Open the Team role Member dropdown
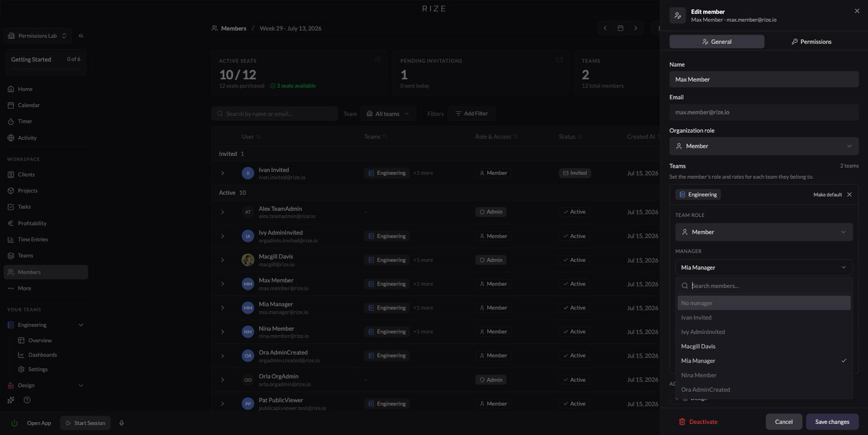 [764, 232]
